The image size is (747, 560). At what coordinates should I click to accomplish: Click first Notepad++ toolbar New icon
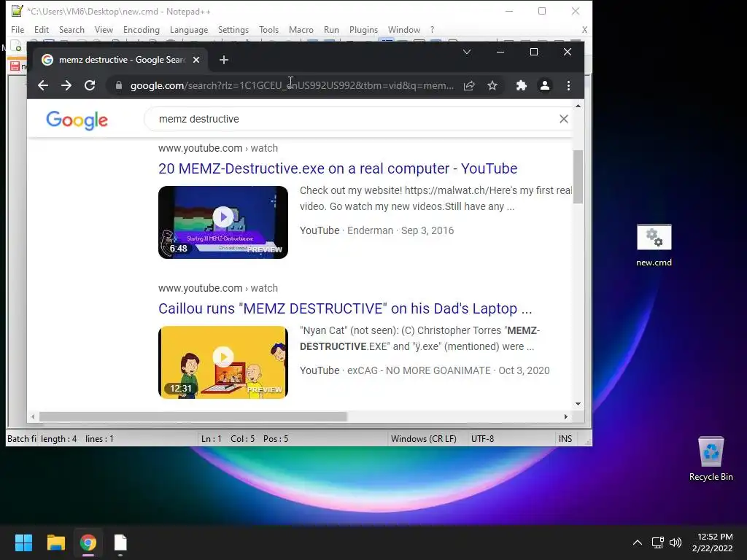pos(16,46)
